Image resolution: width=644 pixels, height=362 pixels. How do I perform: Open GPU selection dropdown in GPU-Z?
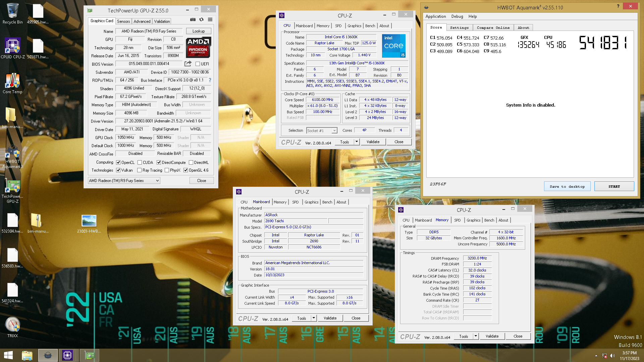point(124,181)
